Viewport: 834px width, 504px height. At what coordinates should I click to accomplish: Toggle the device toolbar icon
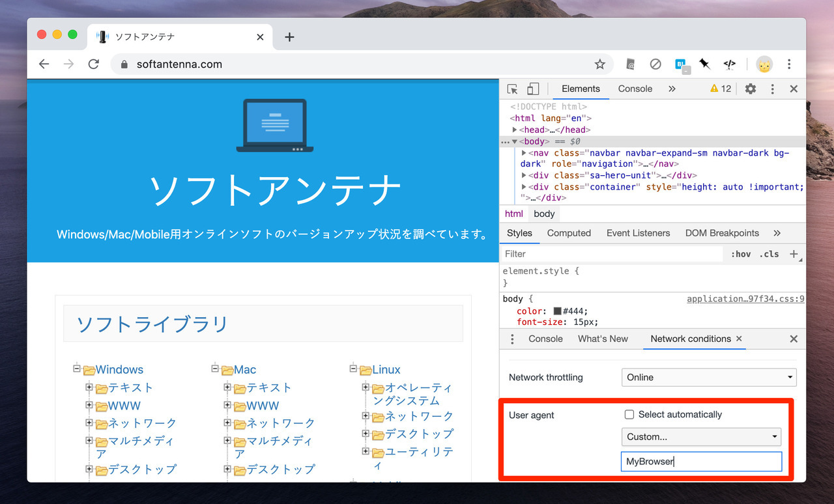[533, 89]
